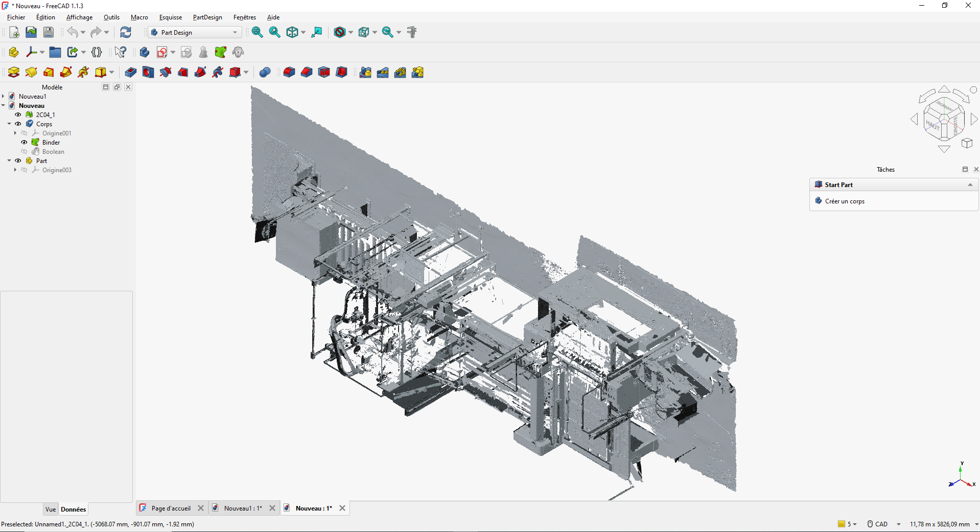Collapse the Start Part task section
980x532 pixels.
tap(970, 185)
